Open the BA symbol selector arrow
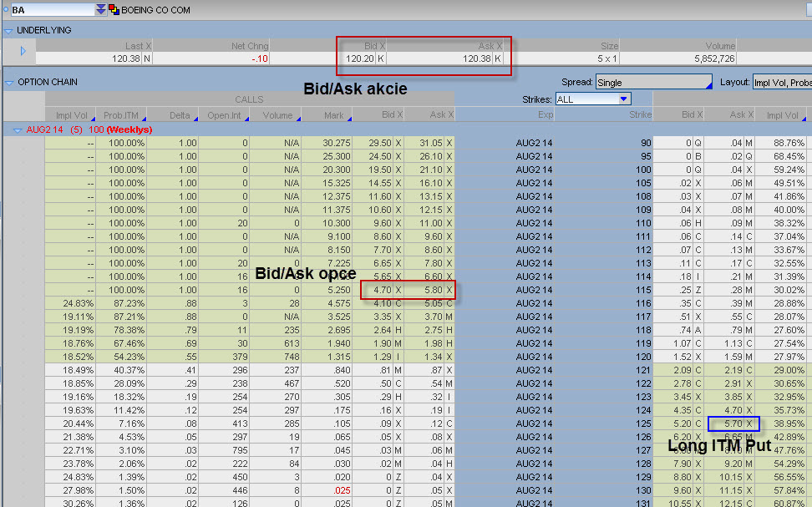The height and width of the screenshot is (507, 812). pyautogui.click(x=101, y=10)
